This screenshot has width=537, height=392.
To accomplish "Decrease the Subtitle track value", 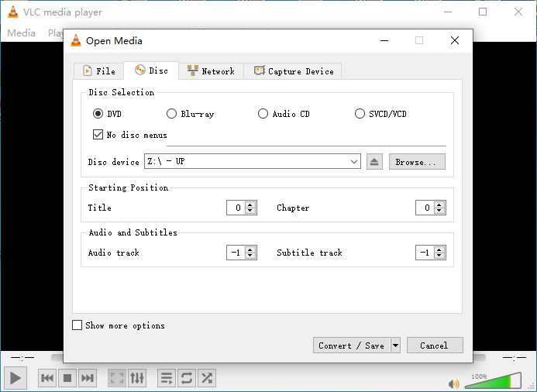I will [x=439, y=256].
